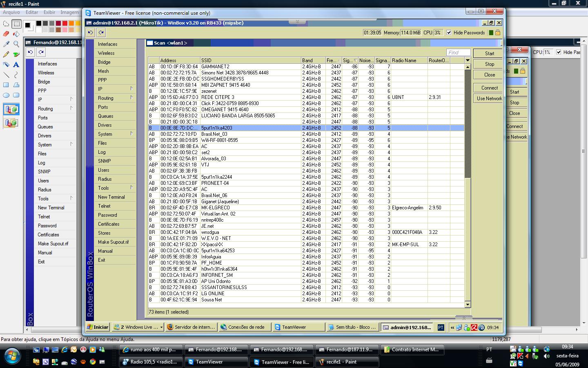Click the Find field in Scan window
The image size is (588, 368).
click(x=458, y=52)
